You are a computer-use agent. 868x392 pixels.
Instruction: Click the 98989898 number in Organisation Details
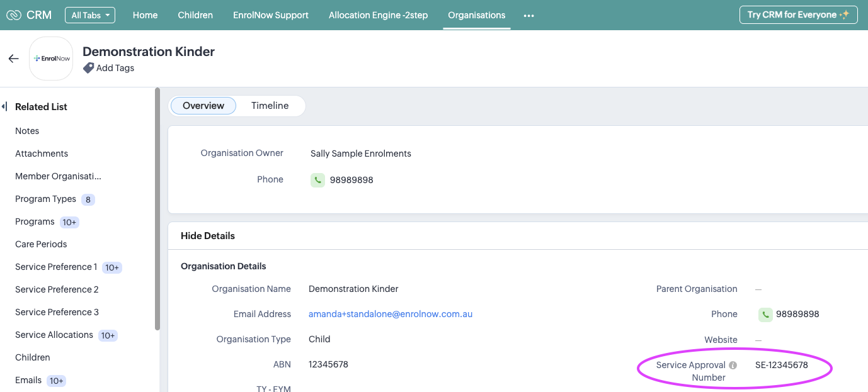pyautogui.click(x=797, y=314)
